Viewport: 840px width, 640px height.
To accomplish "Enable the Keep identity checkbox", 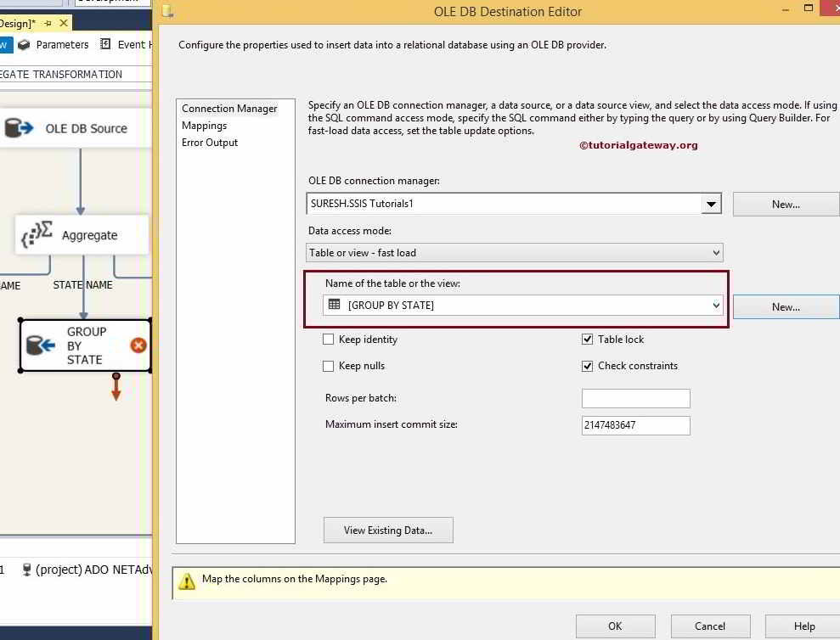I will [x=329, y=340].
